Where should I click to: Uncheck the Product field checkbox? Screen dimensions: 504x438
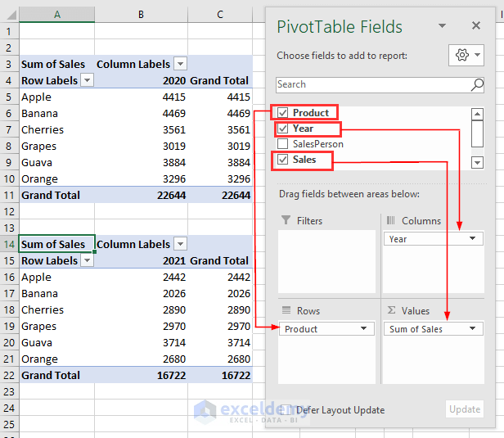pyautogui.click(x=283, y=112)
